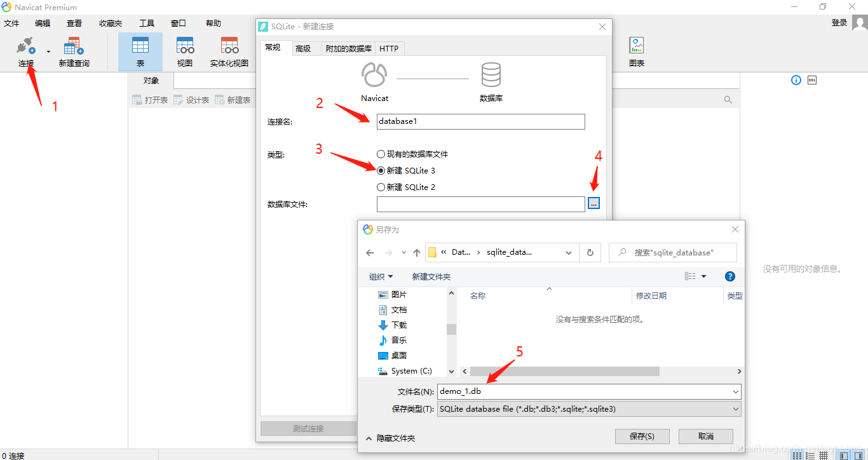Refresh the folder location

click(590, 252)
